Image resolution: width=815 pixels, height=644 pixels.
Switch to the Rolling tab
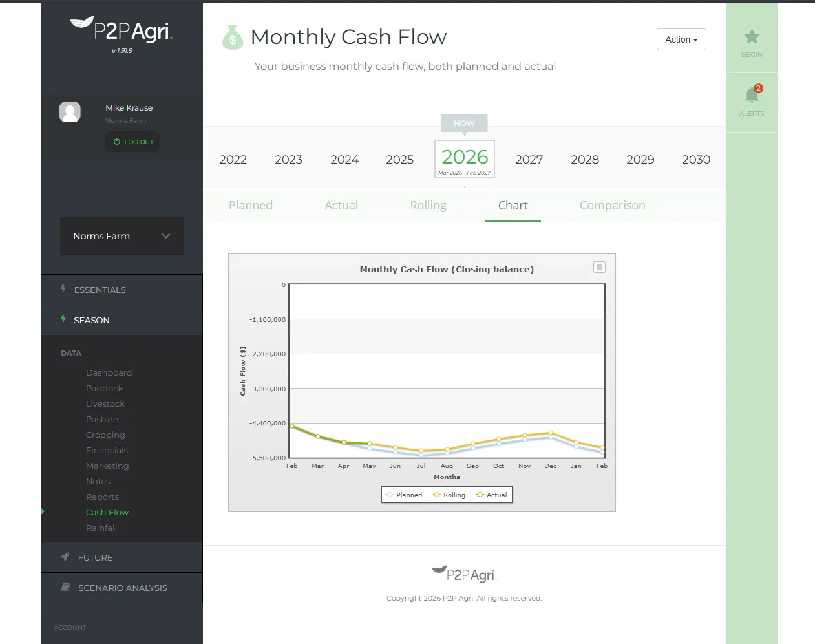coord(428,205)
